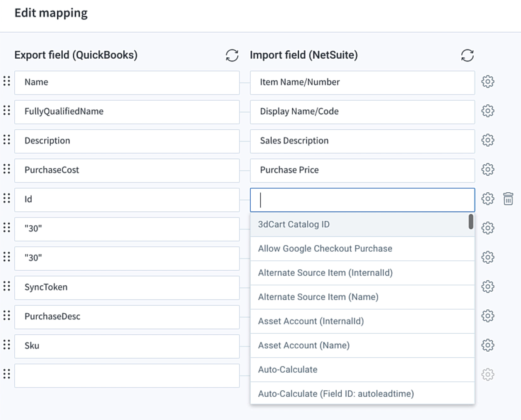
Task: Select Asset Account (InternalId) option
Action: [362, 321]
